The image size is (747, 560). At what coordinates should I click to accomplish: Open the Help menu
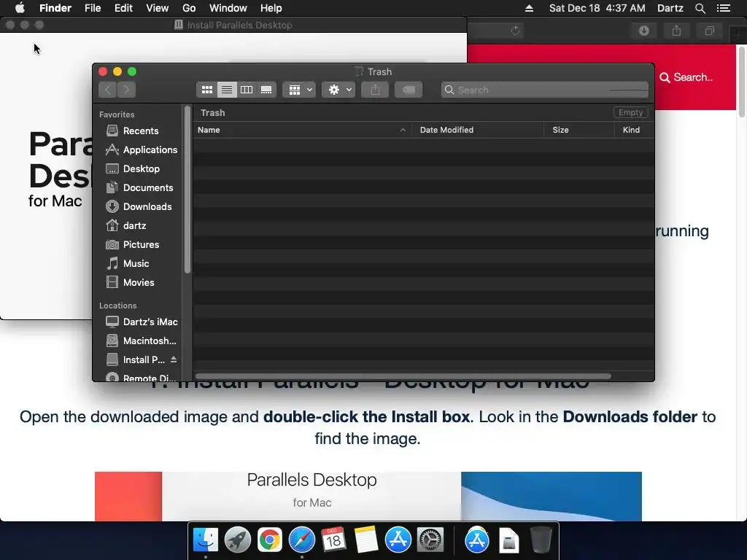coord(271,8)
